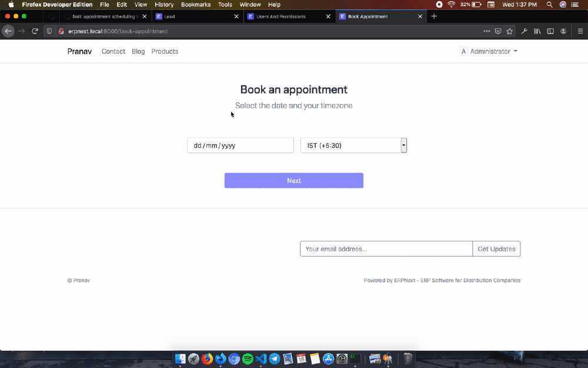Open the Firefox hamburger menu
The width and height of the screenshot is (588, 368).
(x=580, y=31)
